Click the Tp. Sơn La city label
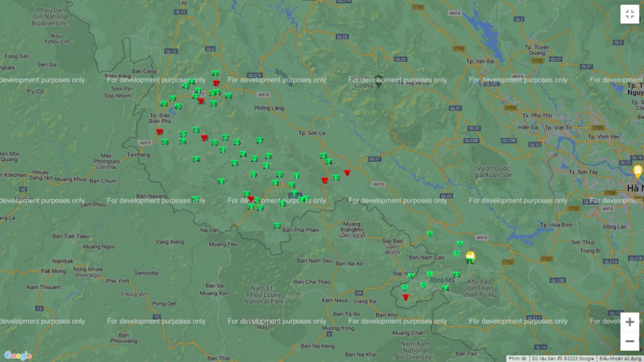The image size is (644, 362). (x=312, y=133)
